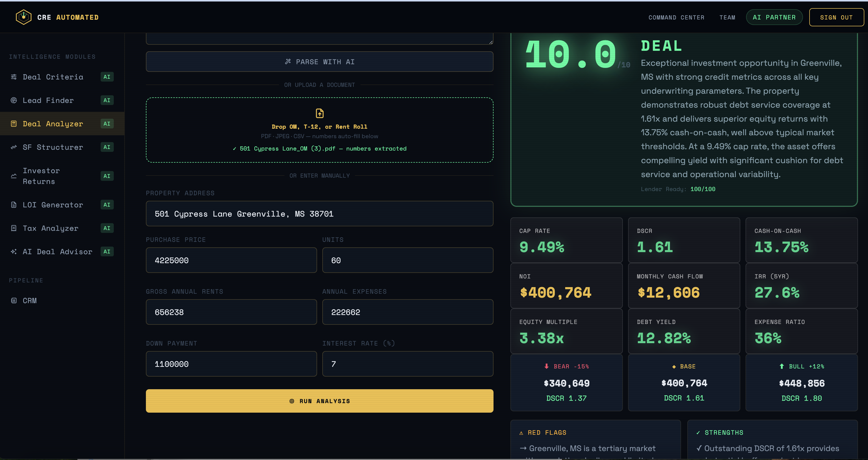Screen dimensions: 868x460
Task: Click the Cash-on-Cash 13.75% card
Action: pos(802,240)
